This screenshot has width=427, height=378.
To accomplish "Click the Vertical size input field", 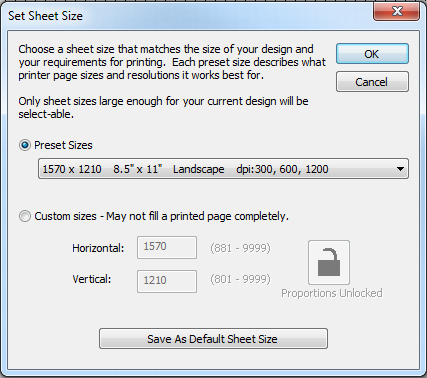I will [x=167, y=281].
